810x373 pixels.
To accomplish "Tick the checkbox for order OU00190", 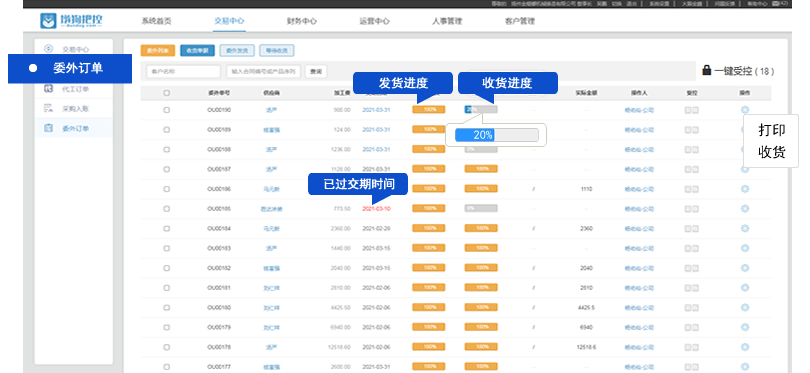I will tap(166, 110).
